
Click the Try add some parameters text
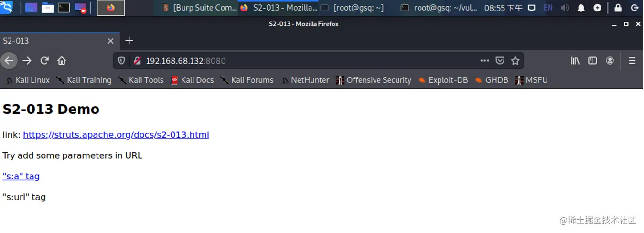pyautogui.click(x=72, y=155)
